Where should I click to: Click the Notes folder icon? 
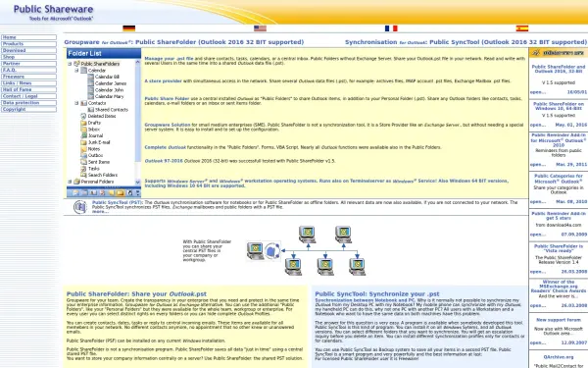(x=83, y=149)
